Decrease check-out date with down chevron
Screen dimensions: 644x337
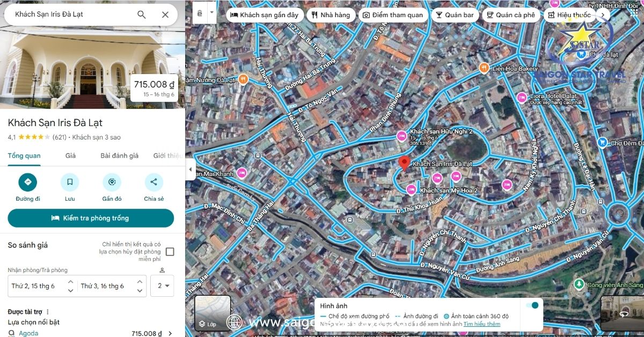tap(140, 290)
